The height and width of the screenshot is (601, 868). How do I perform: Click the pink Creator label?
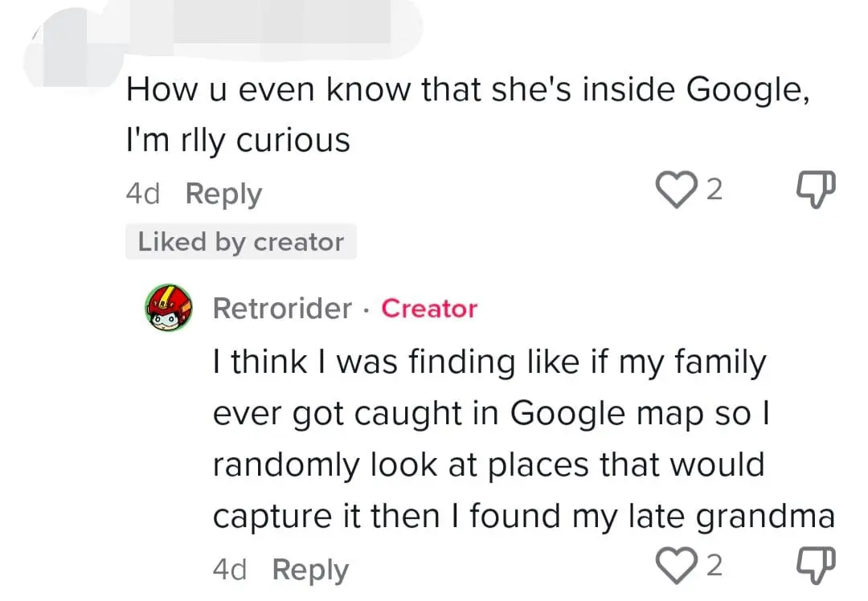pos(429,308)
